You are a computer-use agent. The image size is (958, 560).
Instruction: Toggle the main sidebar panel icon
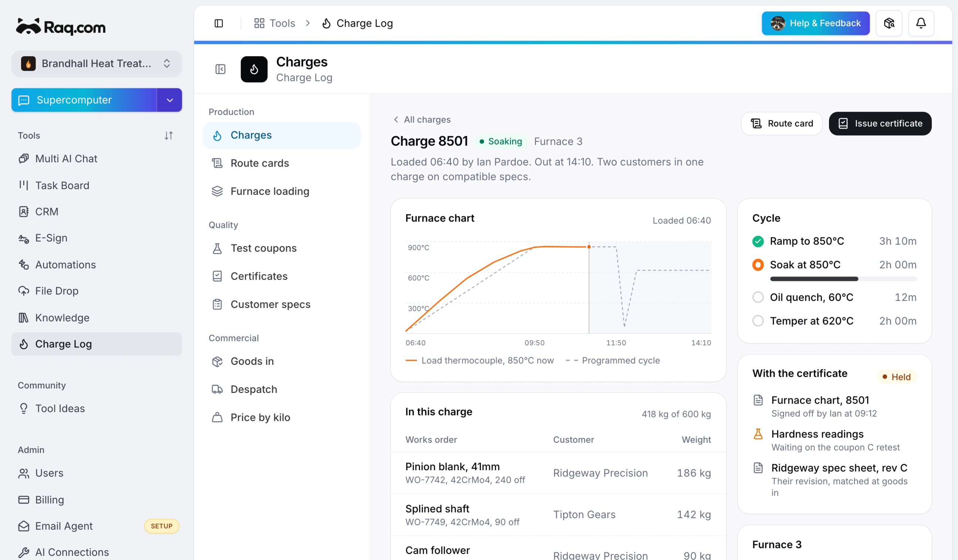click(218, 23)
